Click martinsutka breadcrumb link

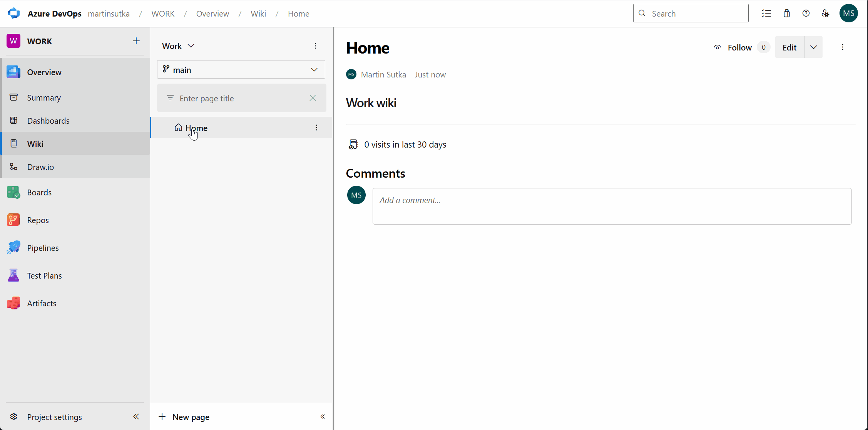pyautogui.click(x=109, y=13)
